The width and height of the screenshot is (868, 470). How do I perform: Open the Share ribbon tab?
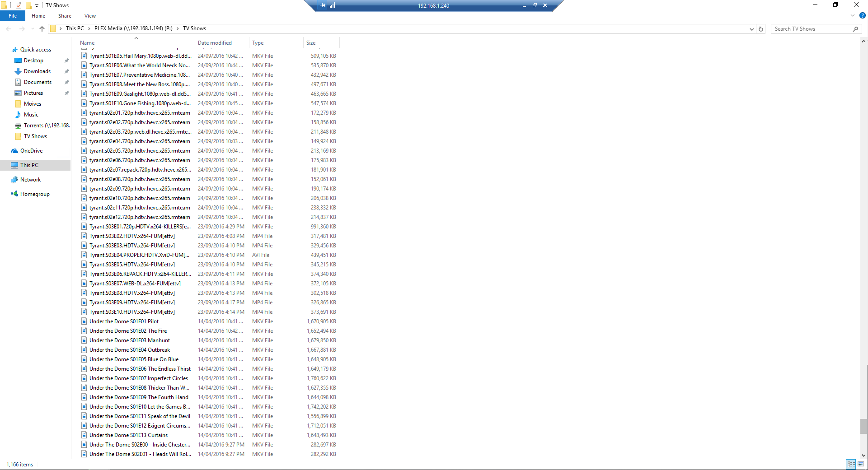click(x=65, y=16)
